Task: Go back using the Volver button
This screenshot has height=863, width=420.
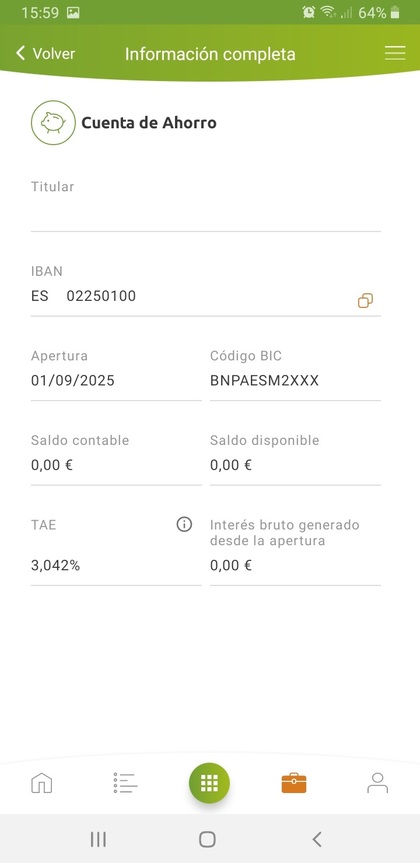Action: point(46,53)
